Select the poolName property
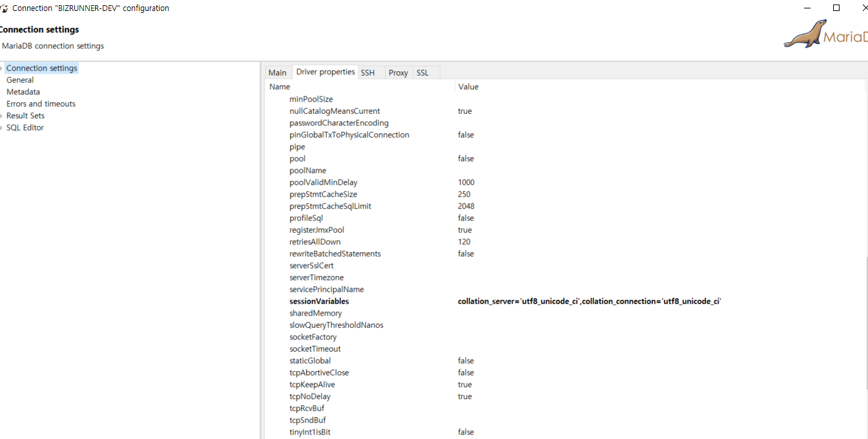The height and width of the screenshot is (439, 868). point(308,171)
